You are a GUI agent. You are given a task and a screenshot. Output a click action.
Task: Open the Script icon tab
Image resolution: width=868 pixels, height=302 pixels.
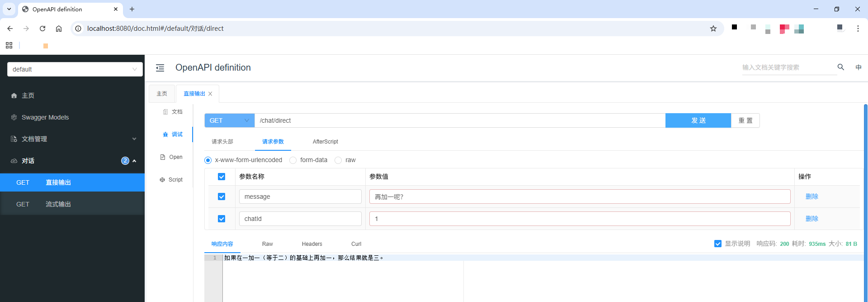(x=162, y=180)
